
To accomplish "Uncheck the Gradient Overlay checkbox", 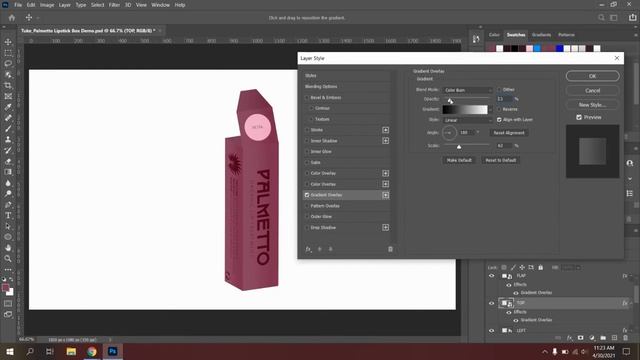I will click(307, 195).
